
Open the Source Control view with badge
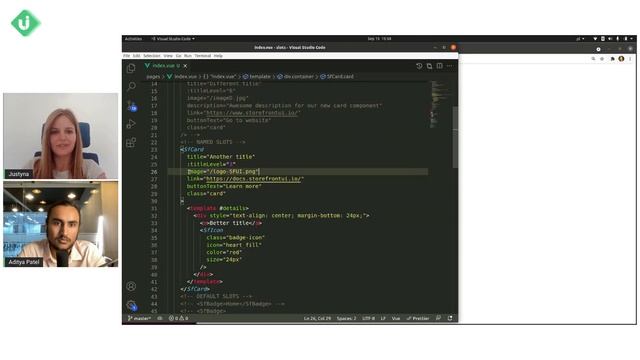[131, 105]
